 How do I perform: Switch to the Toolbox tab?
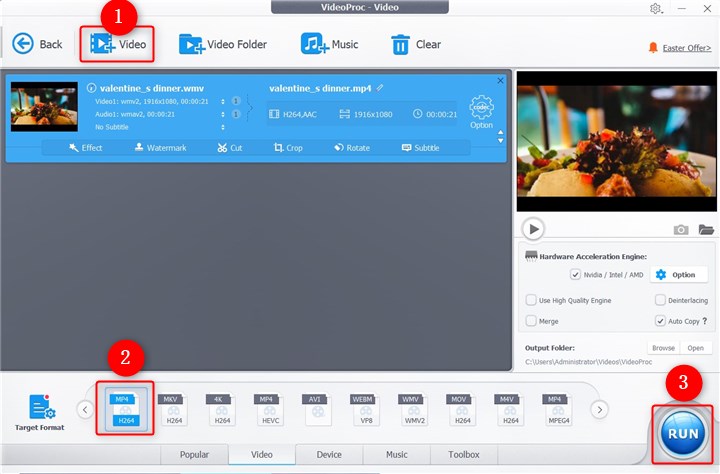tap(464, 454)
